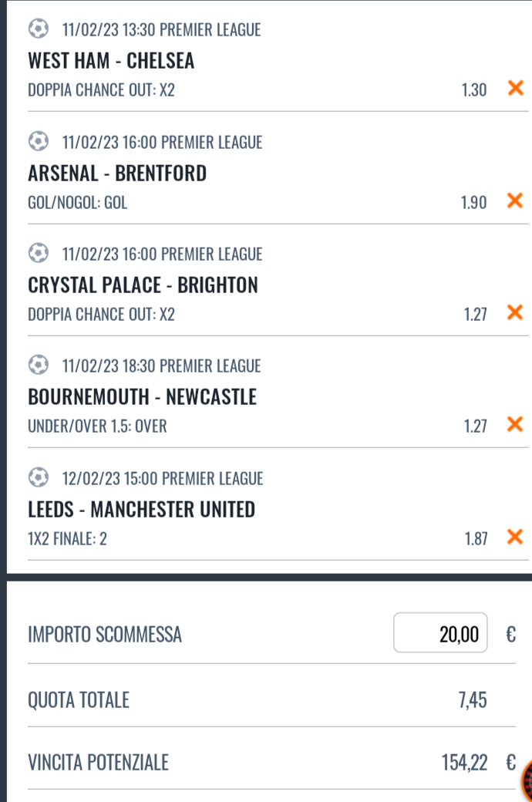Remove the West Ham - Chelsea bet
Image resolution: width=532 pixels, height=802 pixels.
point(514,89)
